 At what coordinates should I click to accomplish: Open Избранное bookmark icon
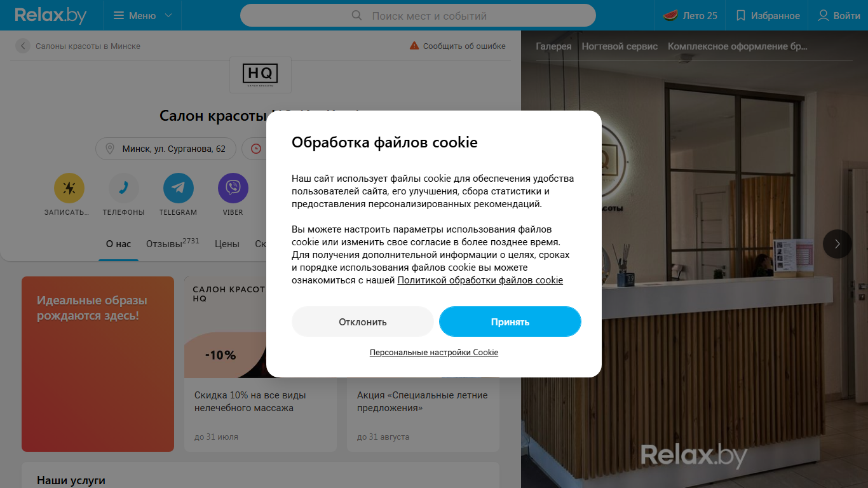740,15
